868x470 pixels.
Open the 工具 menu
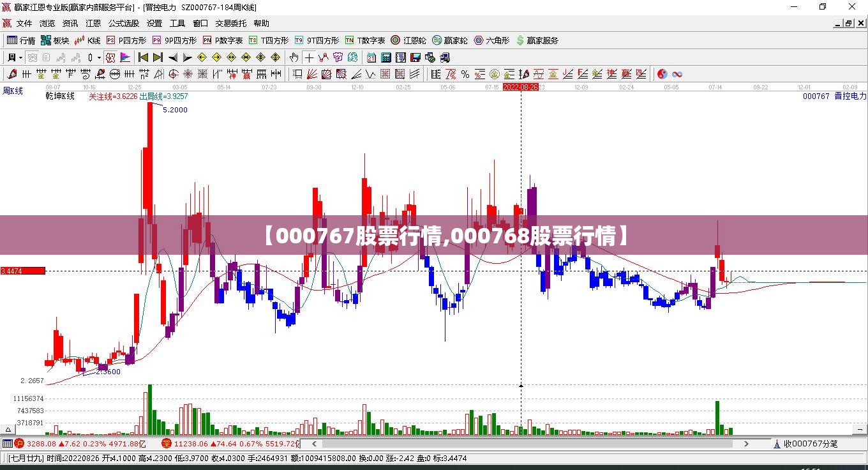pos(177,24)
